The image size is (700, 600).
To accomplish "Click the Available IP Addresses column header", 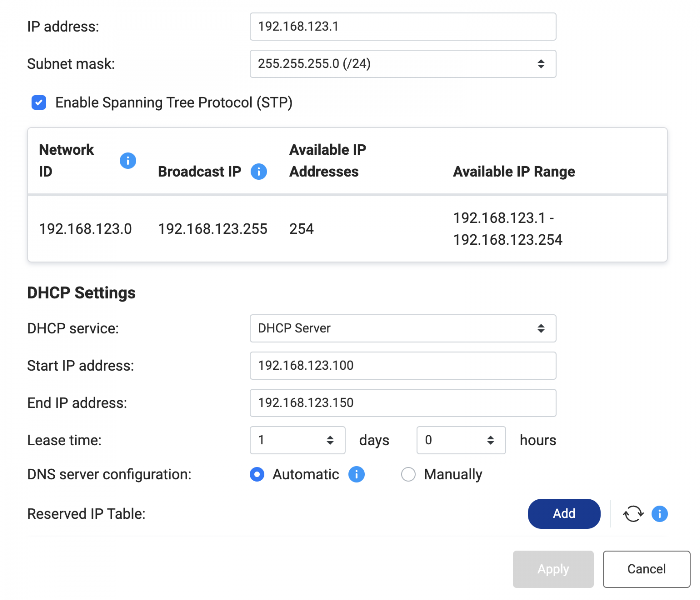I will 327,161.
